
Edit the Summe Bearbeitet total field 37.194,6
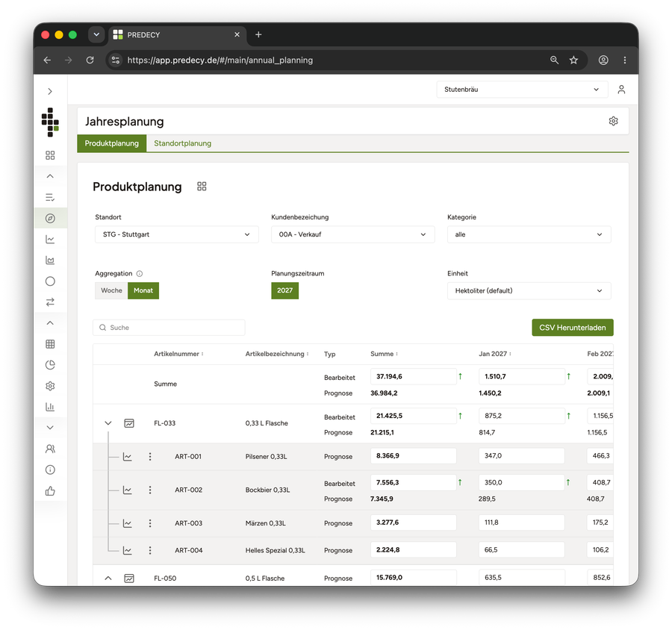pos(413,377)
